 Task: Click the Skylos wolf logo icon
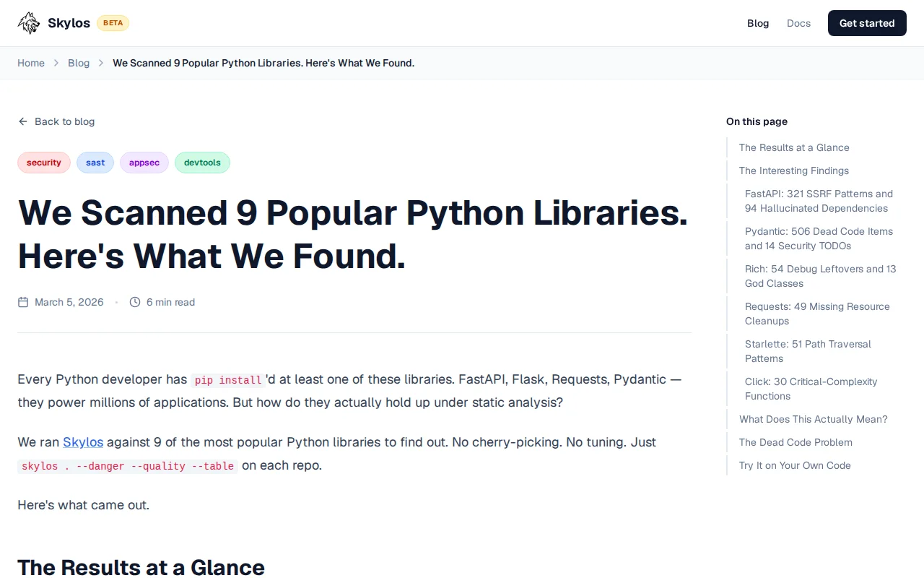pyautogui.click(x=29, y=23)
